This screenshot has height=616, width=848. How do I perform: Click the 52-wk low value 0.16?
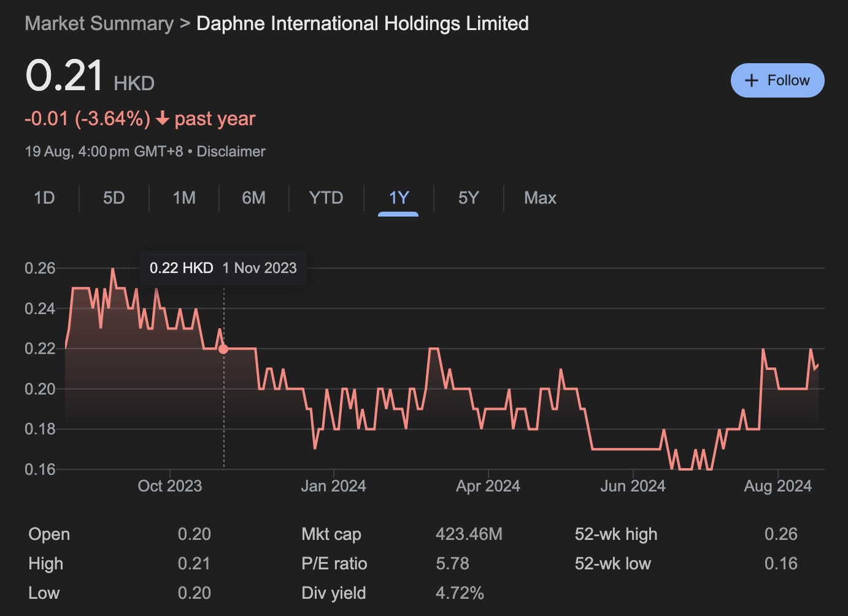tap(781, 564)
